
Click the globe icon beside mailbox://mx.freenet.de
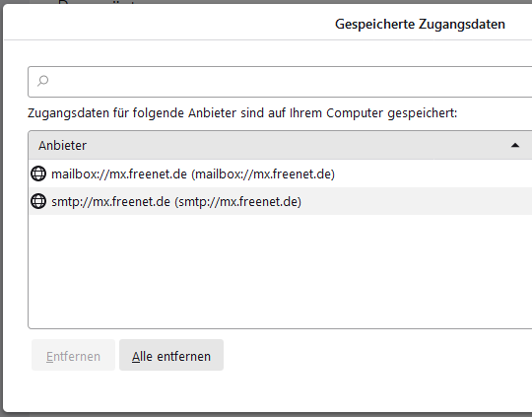pyautogui.click(x=38, y=174)
